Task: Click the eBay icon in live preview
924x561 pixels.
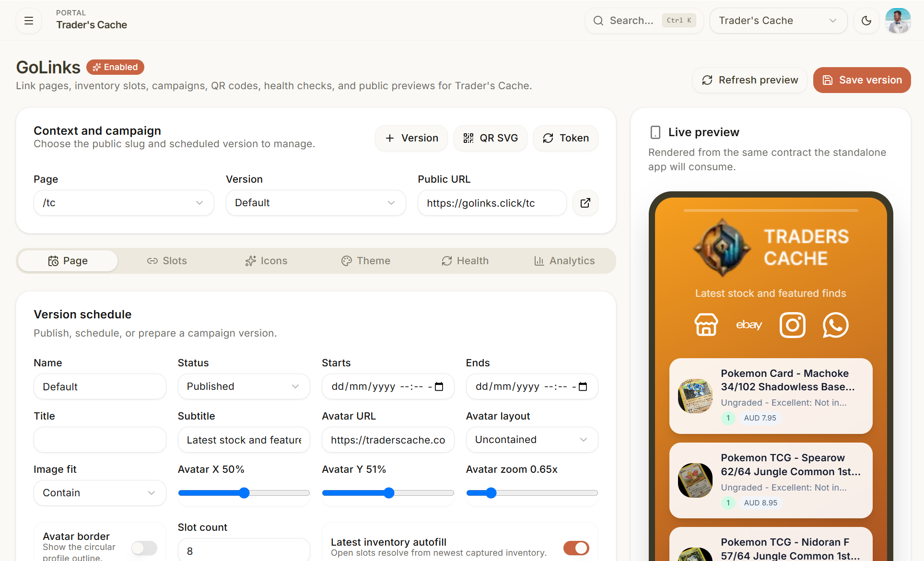Action: coord(749,325)
